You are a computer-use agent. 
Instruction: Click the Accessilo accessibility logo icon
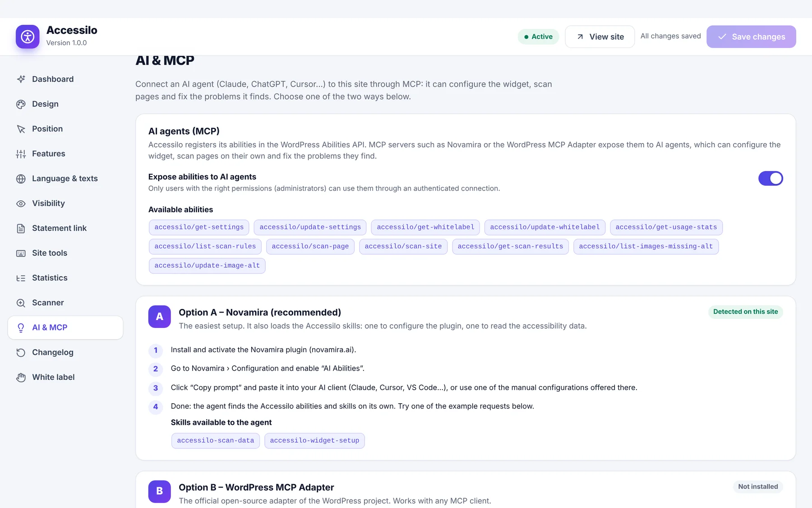click(28, 37)
